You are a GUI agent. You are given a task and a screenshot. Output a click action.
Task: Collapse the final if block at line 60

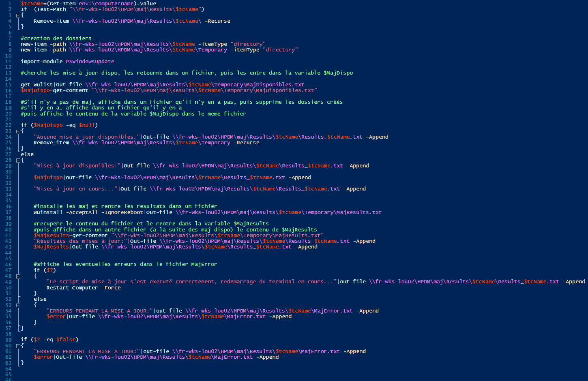click(x=18, y=346)
